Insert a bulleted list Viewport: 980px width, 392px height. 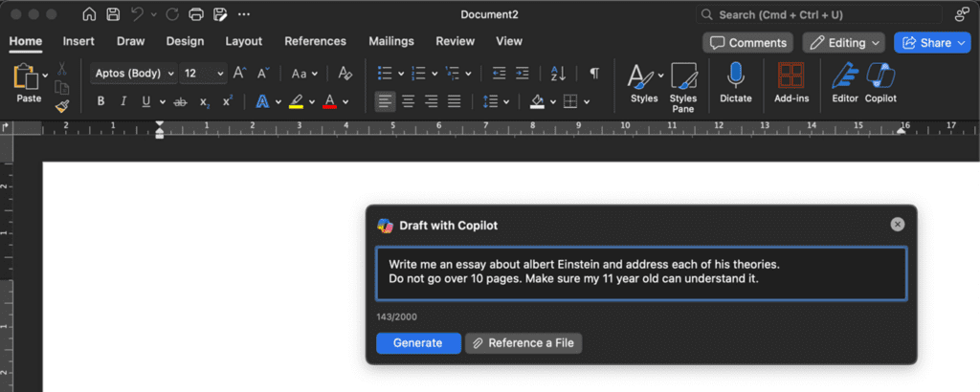[385, 74]
